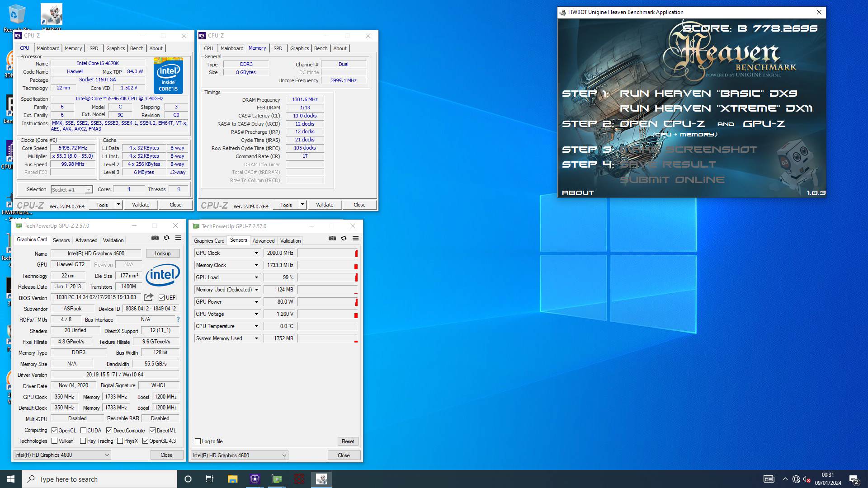Toggle PhysX checkbox
Image resolution: width=868 pixels, height=488 pixels.
[120, 441]
